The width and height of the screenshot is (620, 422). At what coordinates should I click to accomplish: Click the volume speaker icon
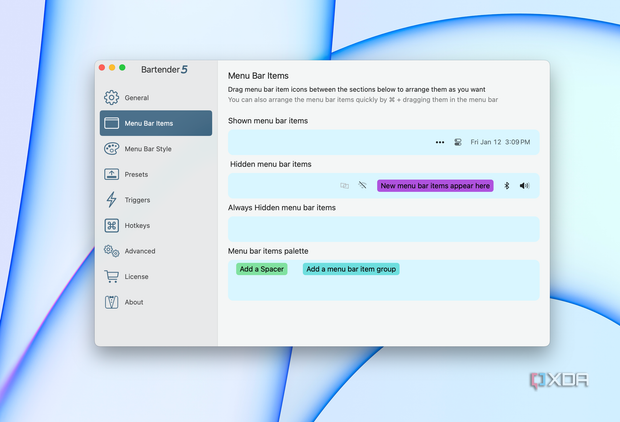(524, 185)
